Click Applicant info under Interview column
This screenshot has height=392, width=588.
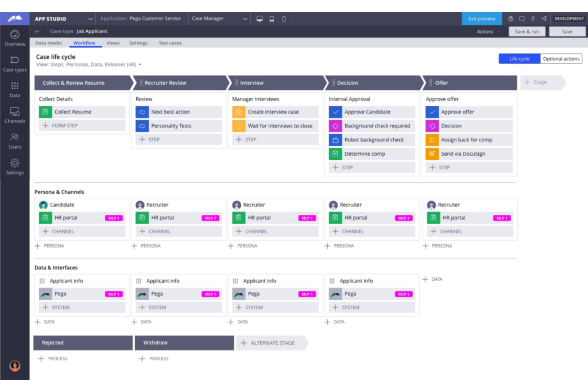(259, 281)
